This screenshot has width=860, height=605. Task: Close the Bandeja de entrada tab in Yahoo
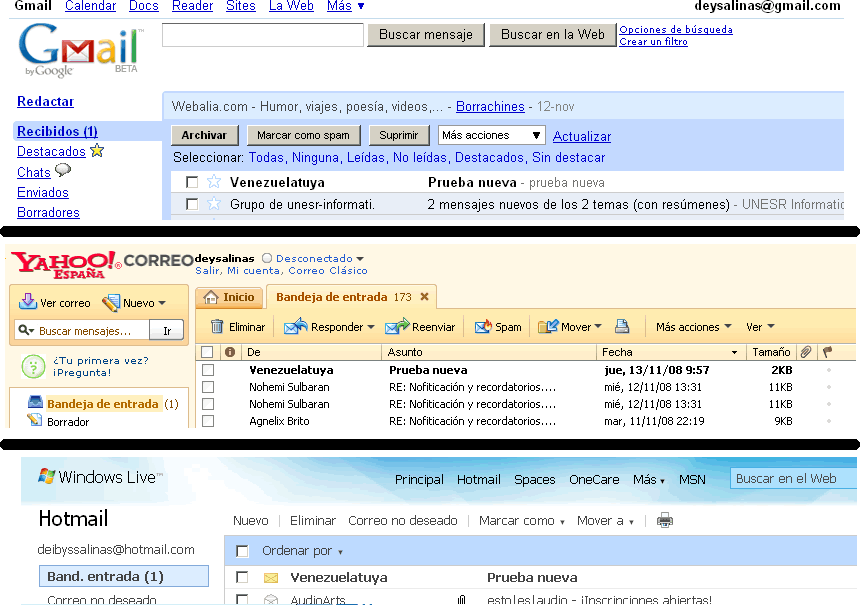[424, 297]
